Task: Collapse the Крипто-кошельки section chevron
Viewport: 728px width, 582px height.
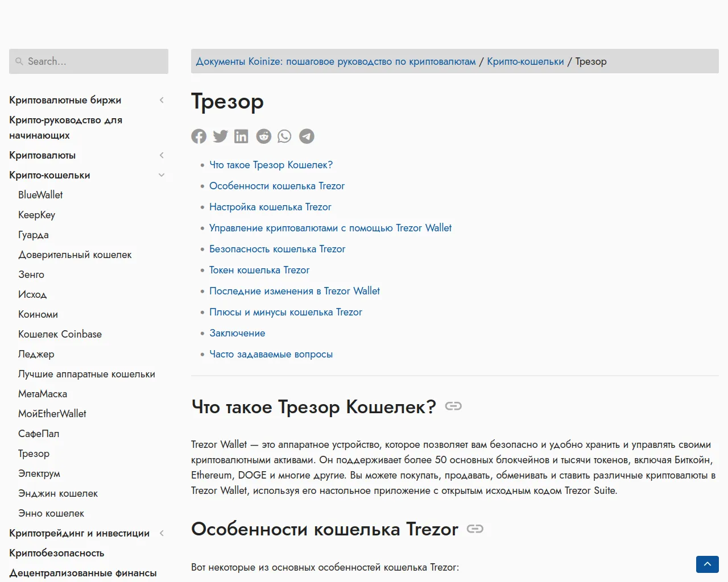Action: (162, 175)
